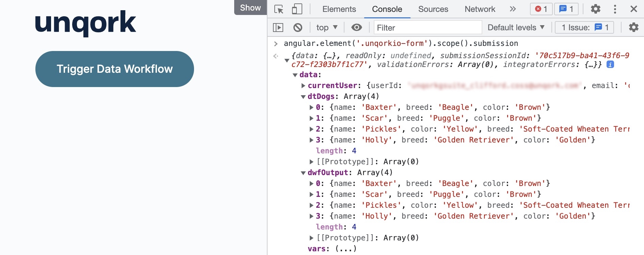Open the message count badge
644x255 pixels.
[566, 9]
